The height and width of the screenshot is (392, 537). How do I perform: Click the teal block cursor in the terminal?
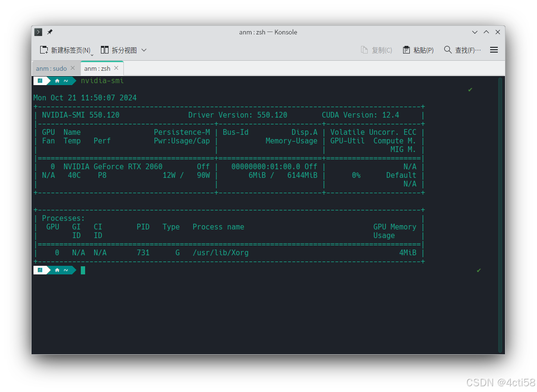pos(83,270)
